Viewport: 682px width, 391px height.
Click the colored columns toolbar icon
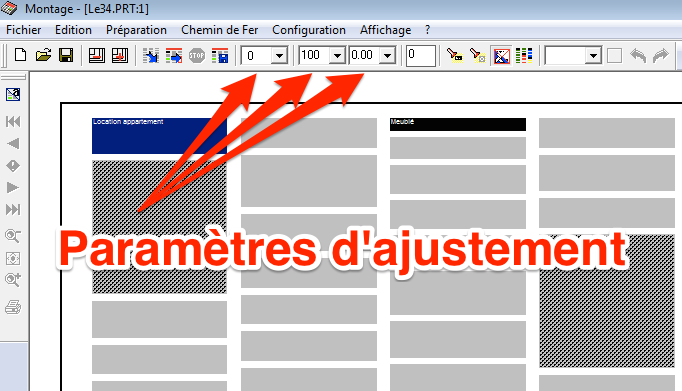[x=524, y=56]
